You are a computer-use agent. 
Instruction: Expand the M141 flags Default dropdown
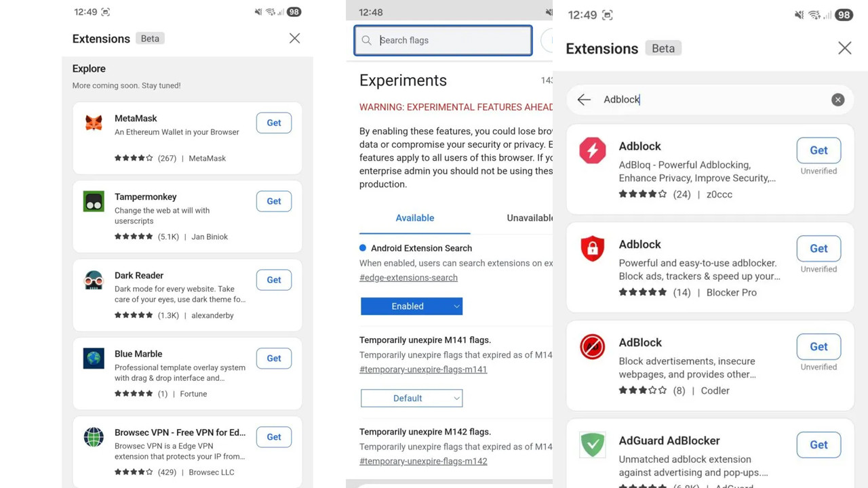pyautogui.click(x=412, y=399)
